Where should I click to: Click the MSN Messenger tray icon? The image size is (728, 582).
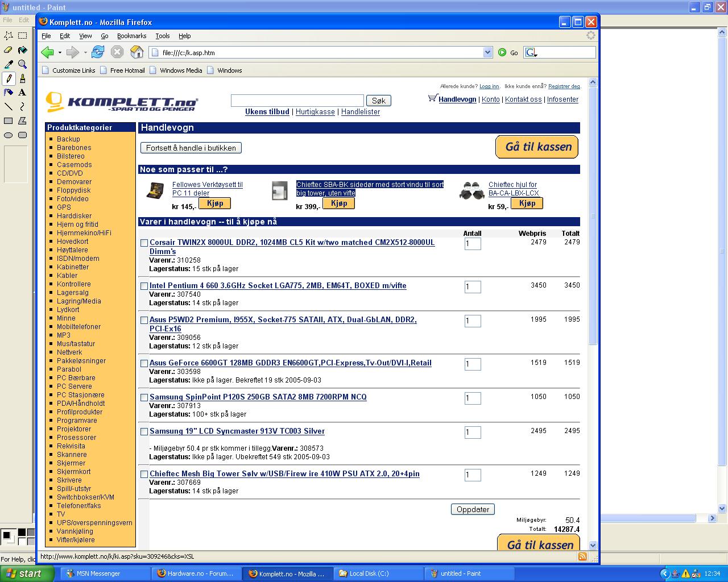(x=696, y=573)
